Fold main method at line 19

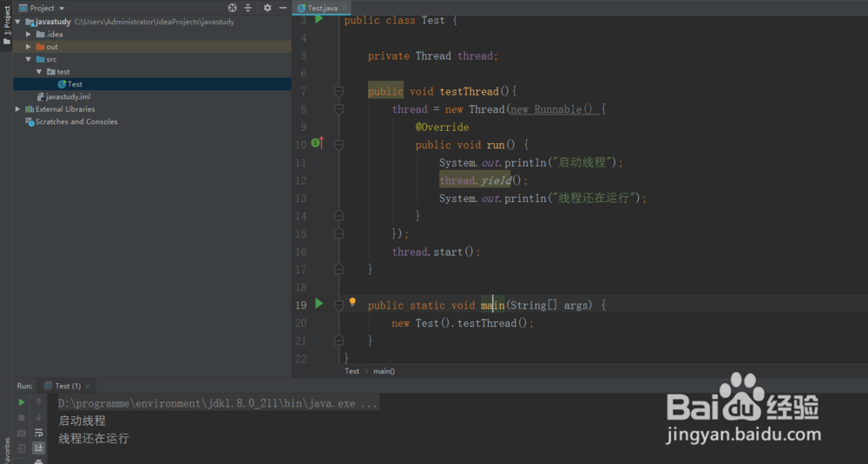click(x=339, y=304)
